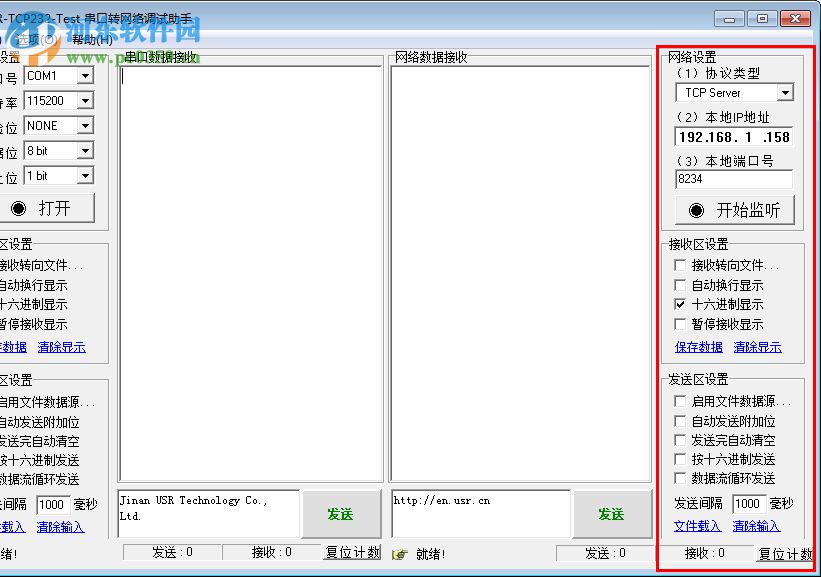Click the 保存数据 save data link
This screenshot has width=821, height=577.
(x=697, y=347)
